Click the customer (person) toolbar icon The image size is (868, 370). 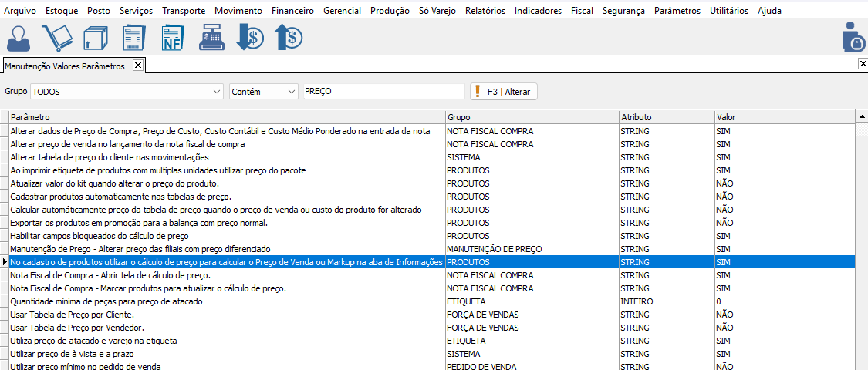point(19,38)
